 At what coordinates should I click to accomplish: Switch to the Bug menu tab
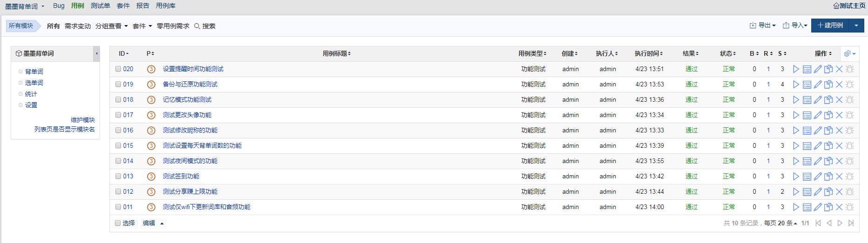59,6
